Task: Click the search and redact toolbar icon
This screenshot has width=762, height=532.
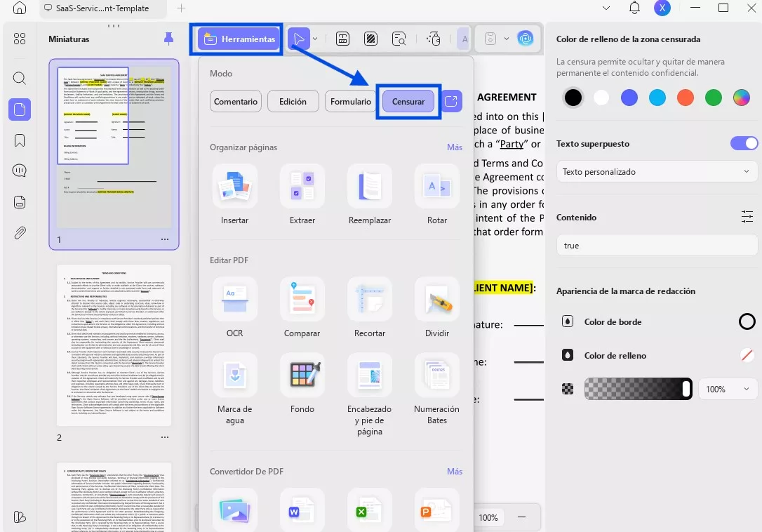Action: (399, 39)
